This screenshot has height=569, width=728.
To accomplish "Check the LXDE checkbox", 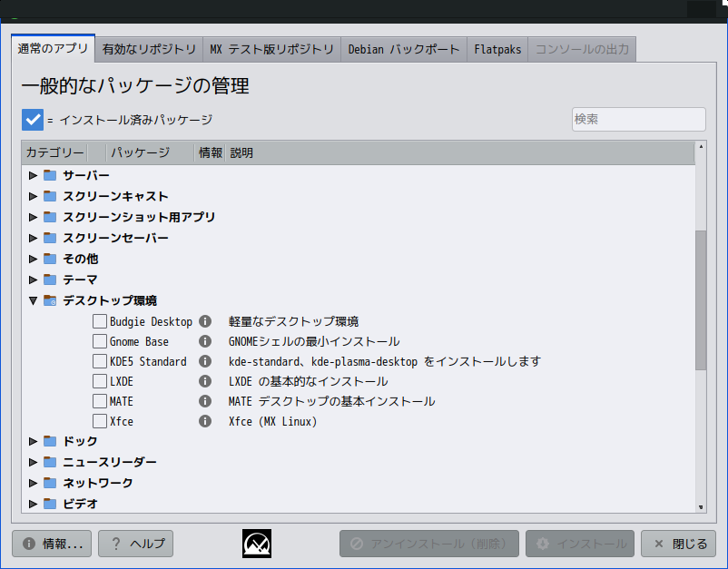I will coord(99,381).
